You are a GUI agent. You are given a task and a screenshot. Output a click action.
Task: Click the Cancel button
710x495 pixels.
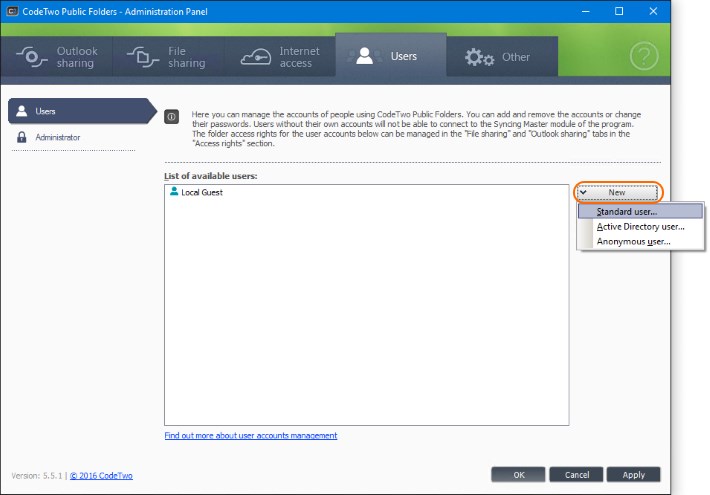(x=576, y=475)
